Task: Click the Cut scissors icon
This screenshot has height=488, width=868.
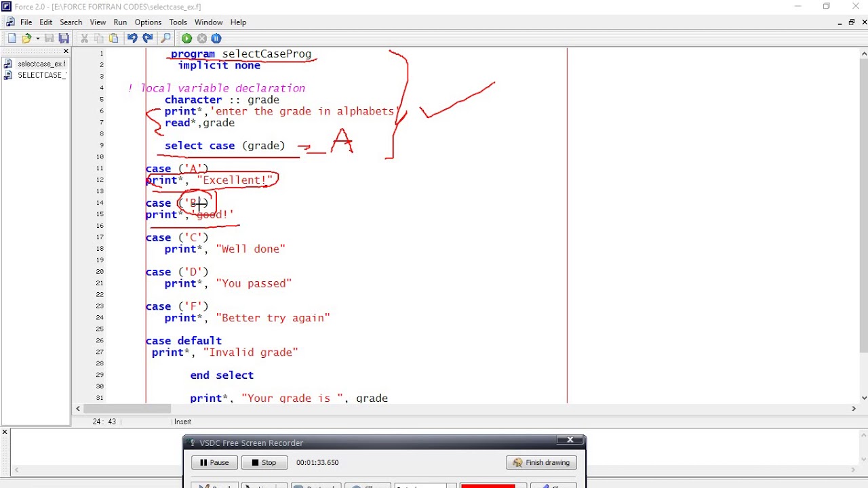Action: coord(84,39)
